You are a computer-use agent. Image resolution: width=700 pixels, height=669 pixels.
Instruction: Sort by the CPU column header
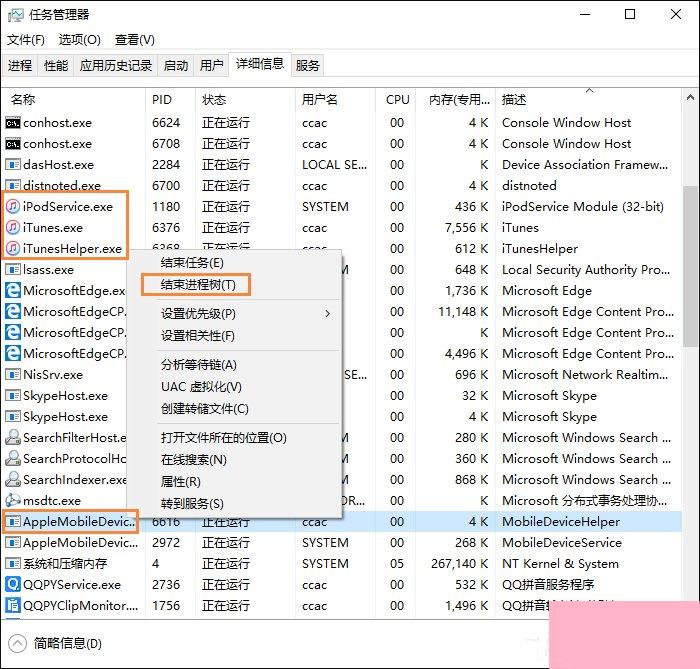398,99
